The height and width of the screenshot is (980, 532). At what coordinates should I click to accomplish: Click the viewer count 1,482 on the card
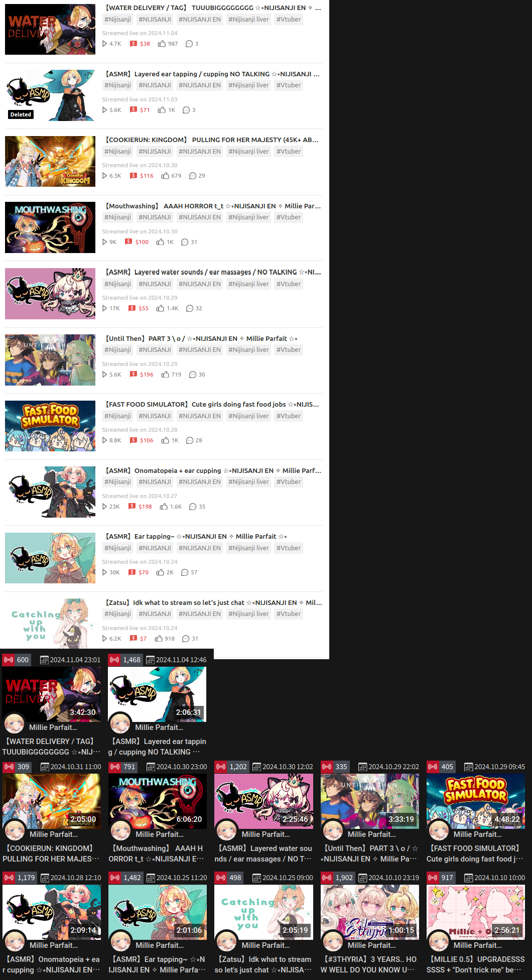pos(132,878)
